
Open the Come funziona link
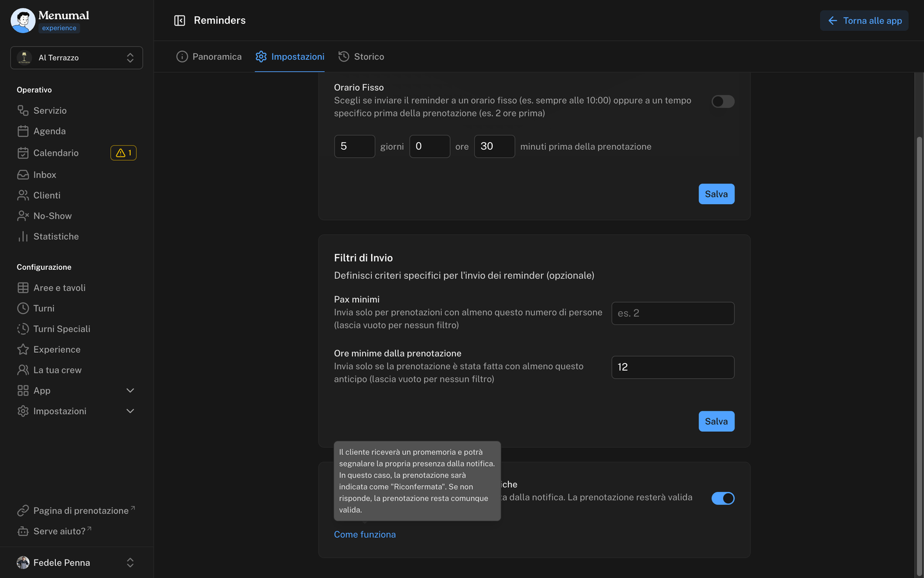(365, 535)
